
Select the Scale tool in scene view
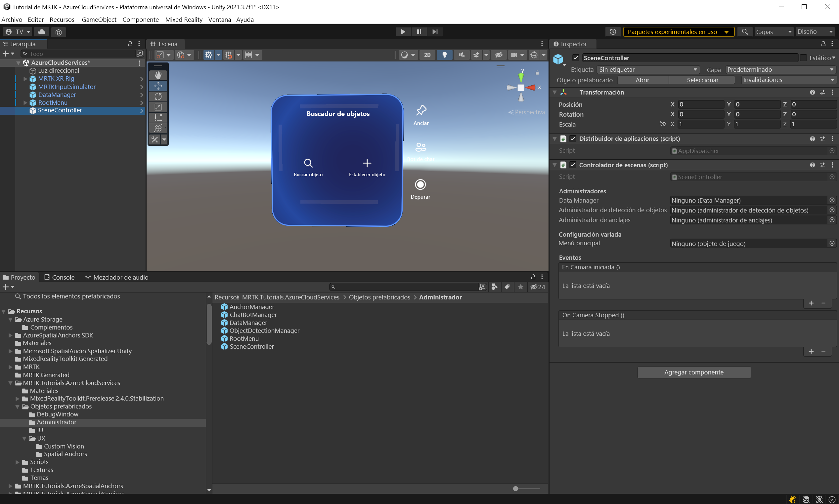click(x=158, y=107)
